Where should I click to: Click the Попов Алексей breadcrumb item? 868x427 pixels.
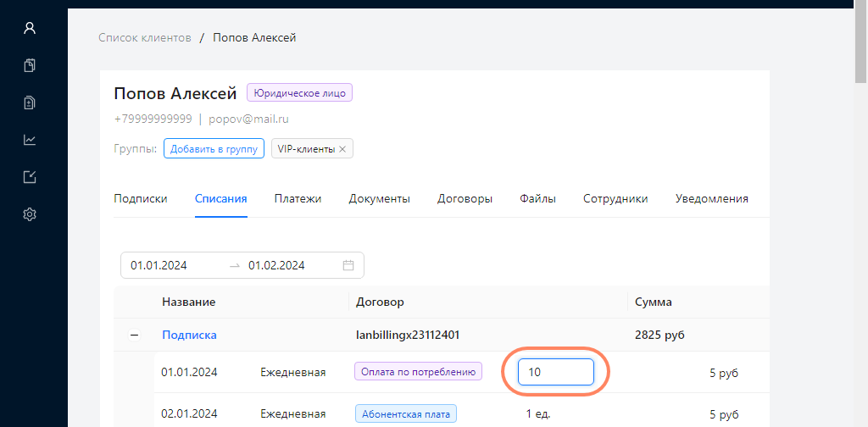(254, 37)
